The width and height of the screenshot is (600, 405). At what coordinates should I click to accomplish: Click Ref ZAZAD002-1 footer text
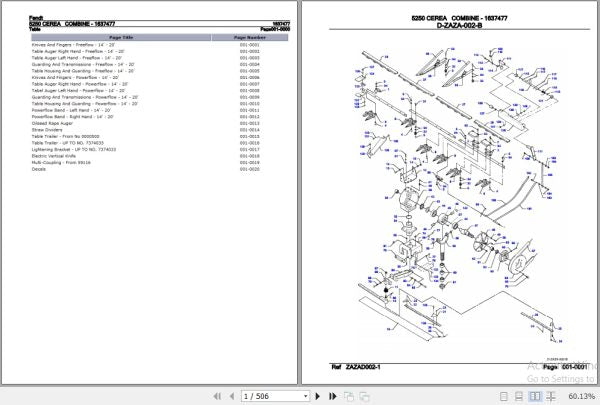(356, 367)
